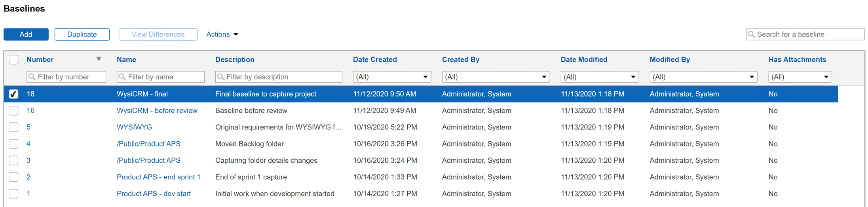
Task: Click the baseline search magnifier icon
Action: [751, 34]
